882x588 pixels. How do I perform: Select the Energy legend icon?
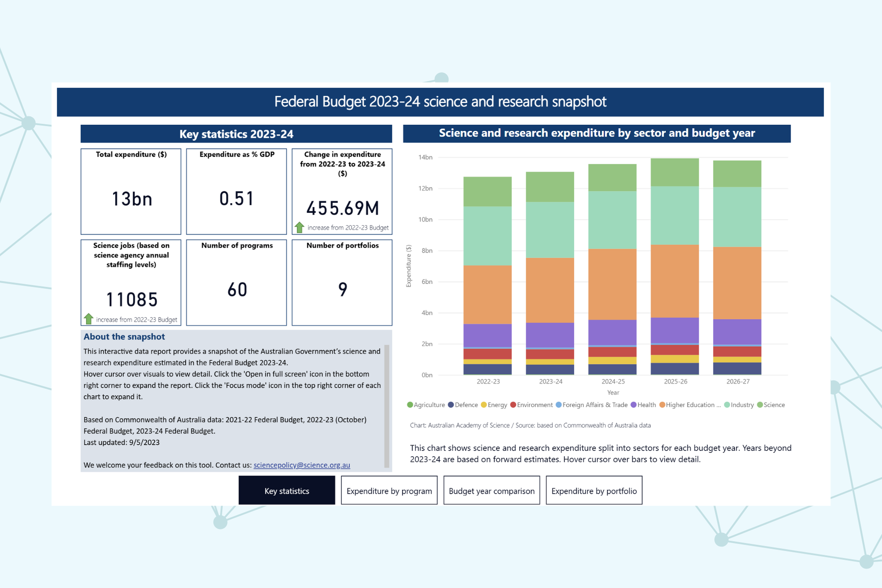(x=484, y=405)
